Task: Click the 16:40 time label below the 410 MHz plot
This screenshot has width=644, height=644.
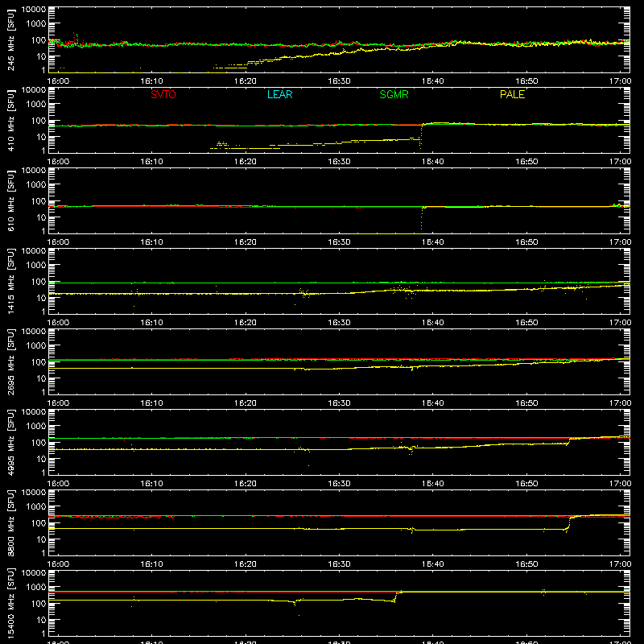Action: (433, 162)
